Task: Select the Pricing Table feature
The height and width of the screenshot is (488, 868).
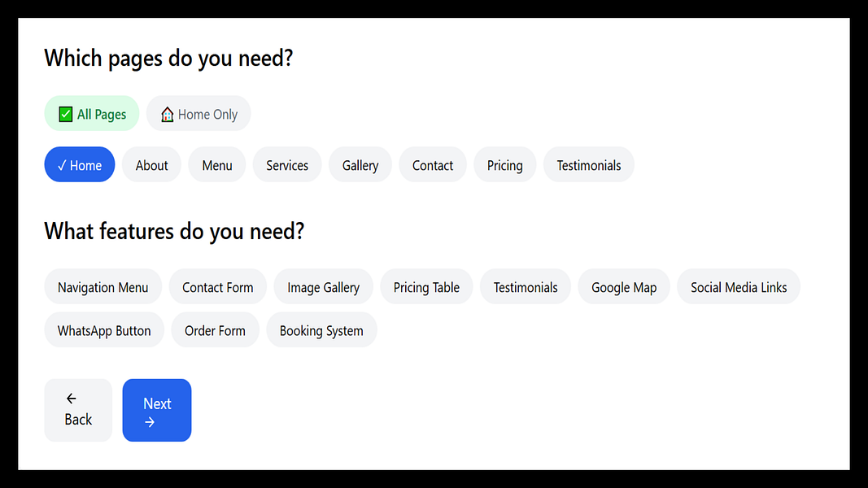Action: [426, 286]
